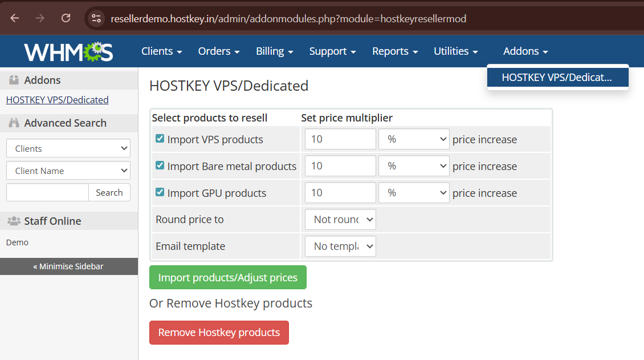Image resolution: width=644 pixels, height=360 pixels.
Task: Open the Reports menu
Action: (394, 51)
